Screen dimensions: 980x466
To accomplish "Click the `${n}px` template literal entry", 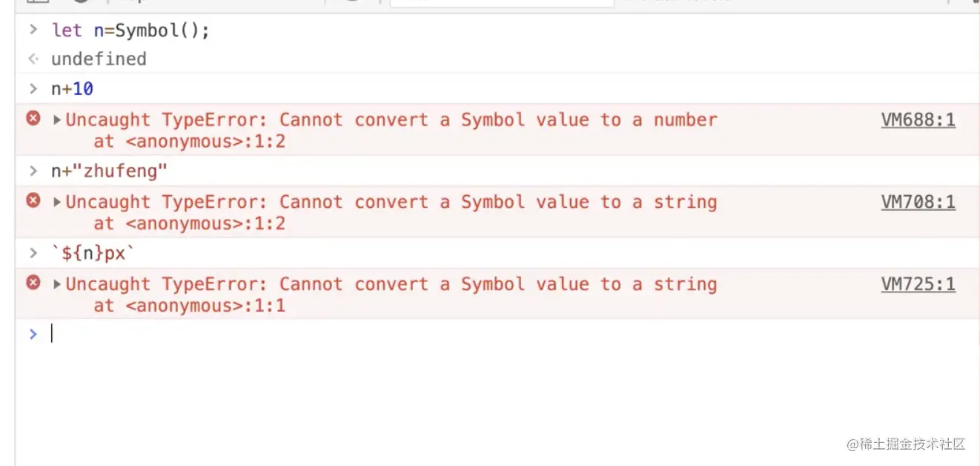I will [93, 254].
